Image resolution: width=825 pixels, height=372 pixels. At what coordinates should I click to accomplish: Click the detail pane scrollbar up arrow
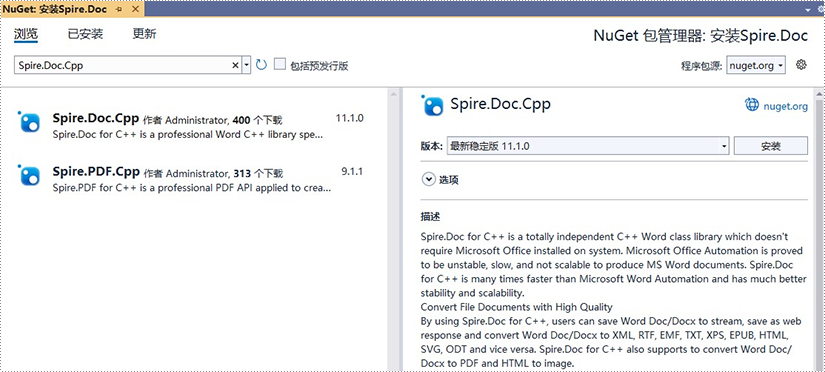[x=819, y=94]
